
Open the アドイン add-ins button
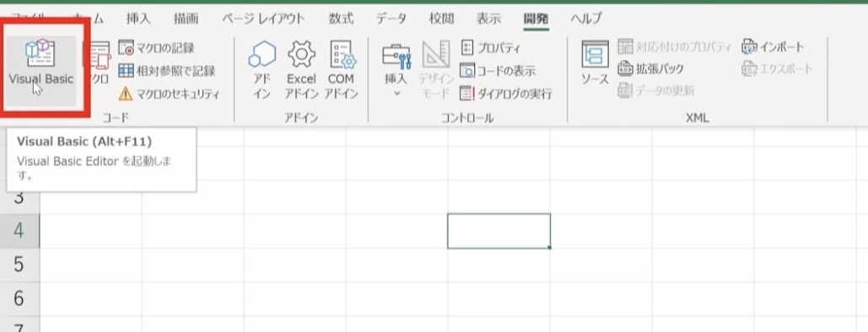(x=261, y=70)
